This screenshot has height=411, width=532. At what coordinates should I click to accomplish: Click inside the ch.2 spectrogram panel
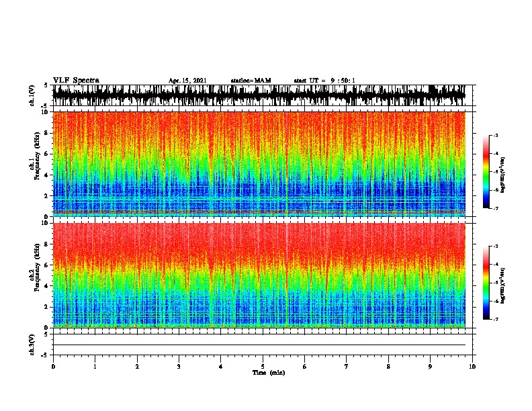(x=259, y=275)
